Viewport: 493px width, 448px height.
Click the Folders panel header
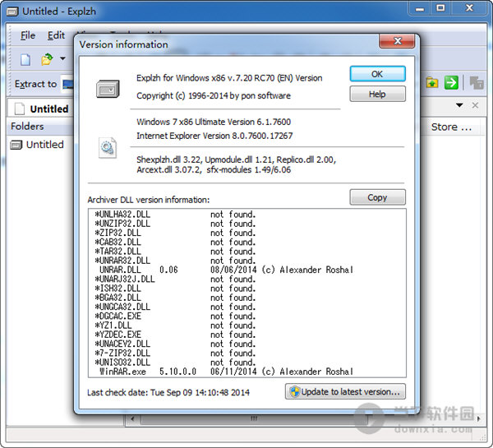(39, 127)
